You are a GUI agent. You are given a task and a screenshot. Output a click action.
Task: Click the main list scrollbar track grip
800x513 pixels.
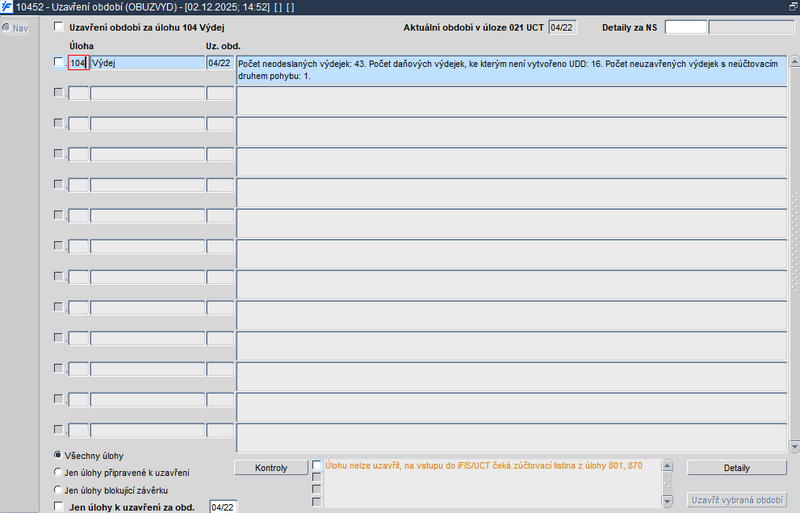[x=794, y=244]
